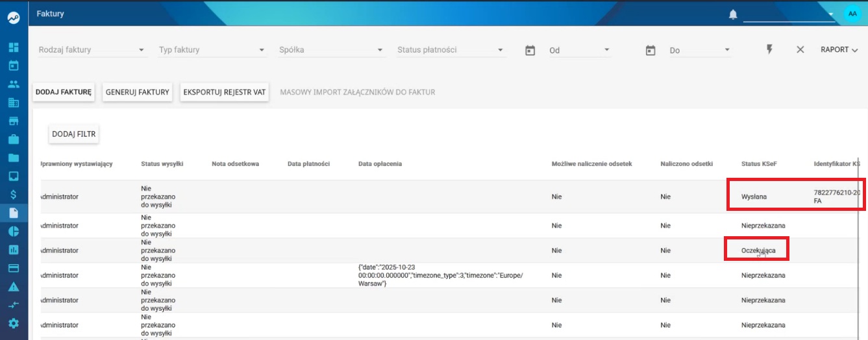868x340 pixels.
Task: Click Administrator in the Oczekująca row
Action: 59,250
